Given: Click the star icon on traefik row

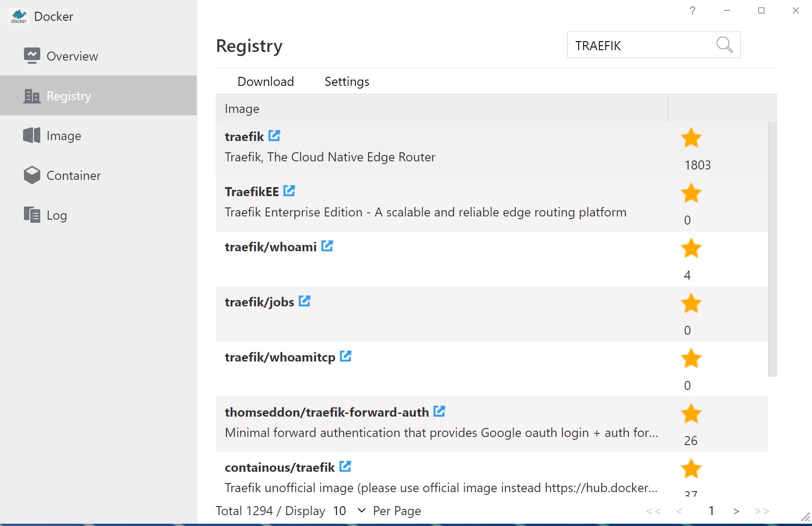Looking at the screenshot, I should pyautogui.click(x=691, y=138).
